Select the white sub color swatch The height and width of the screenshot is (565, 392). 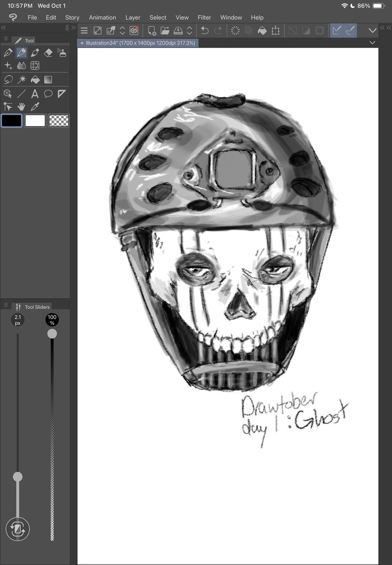tap(35, 121)
